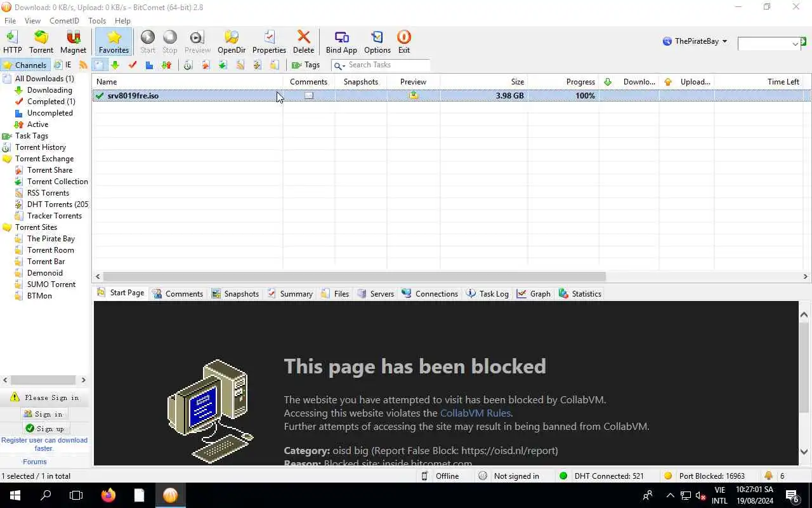Screen dimensions: 812x508
Task: Filter completed tasks red checkmark icon
Action: coord(133,65)
